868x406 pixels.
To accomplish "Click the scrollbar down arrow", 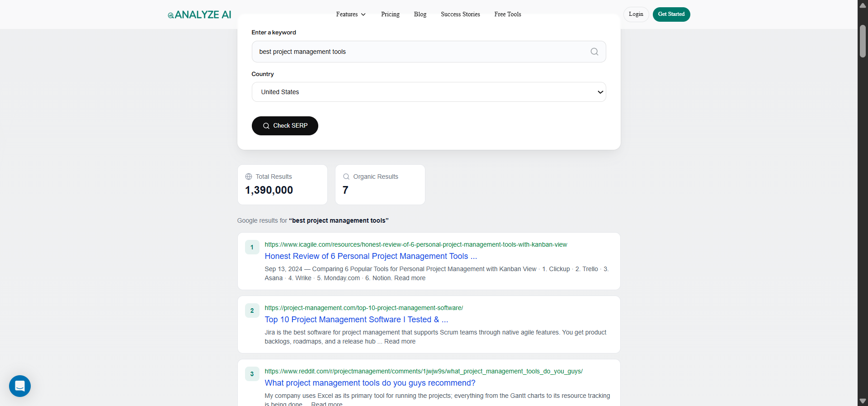I will [863, 401].
